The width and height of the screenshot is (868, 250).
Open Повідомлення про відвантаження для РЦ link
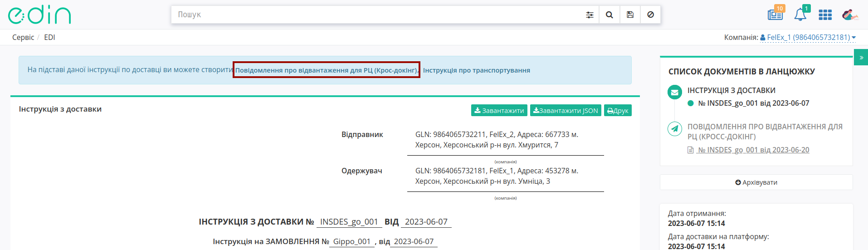point(327,70)
